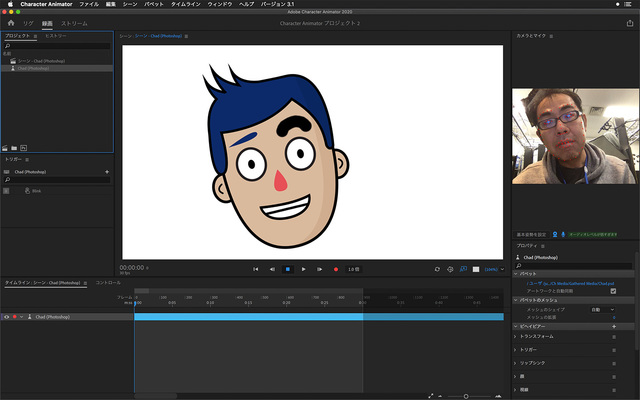
Task: Toggle the auto-sync with artwork checkbox
Action: click(613, 291)
